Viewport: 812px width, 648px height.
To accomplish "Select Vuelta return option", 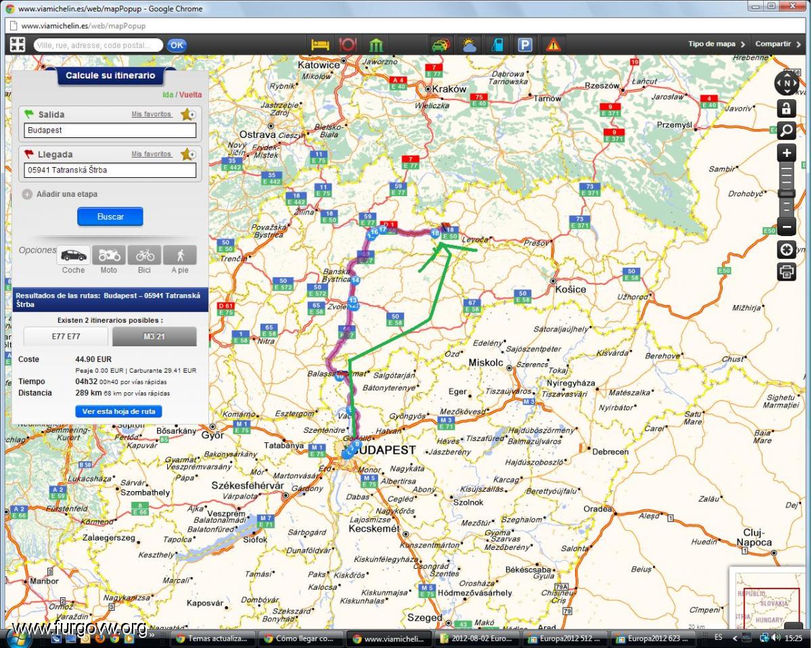I will point(190,95).
